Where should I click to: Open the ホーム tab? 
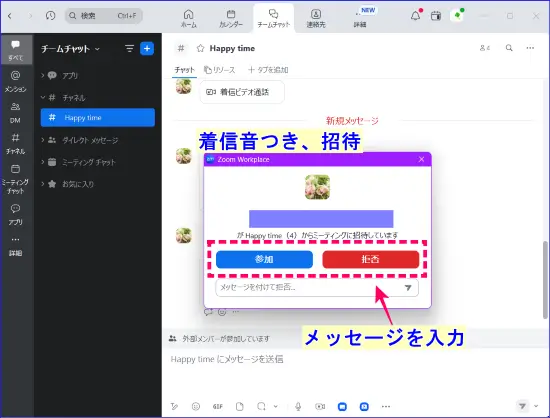point(189,19)
